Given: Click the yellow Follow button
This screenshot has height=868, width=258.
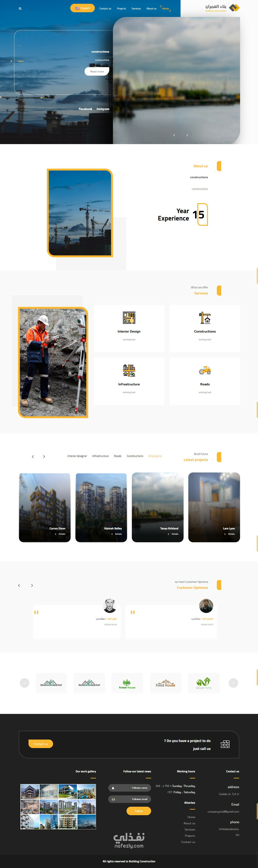Looking at the screenshot, I should click(x=139, y=811).
